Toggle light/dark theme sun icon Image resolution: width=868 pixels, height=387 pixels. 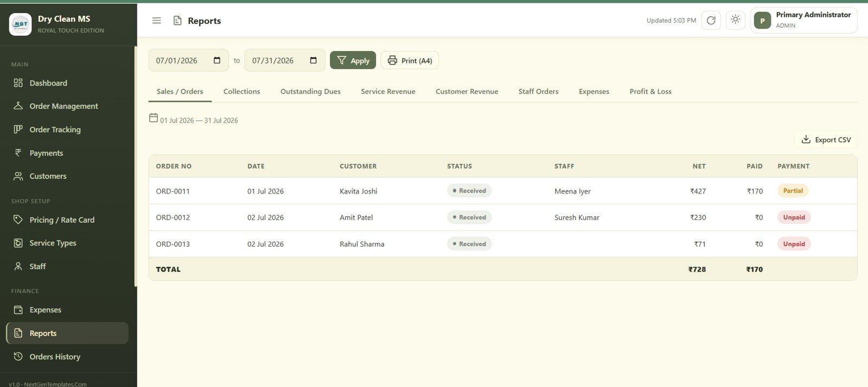point(735,20)
